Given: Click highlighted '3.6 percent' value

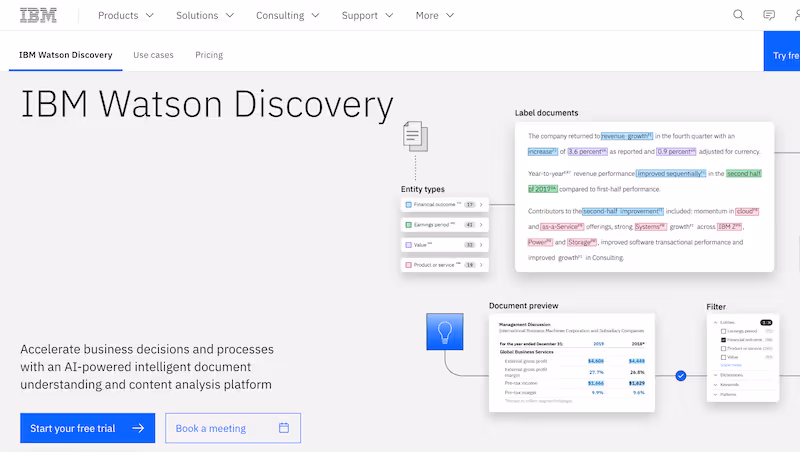Looking at the screenshot, I should click(587, 152).
